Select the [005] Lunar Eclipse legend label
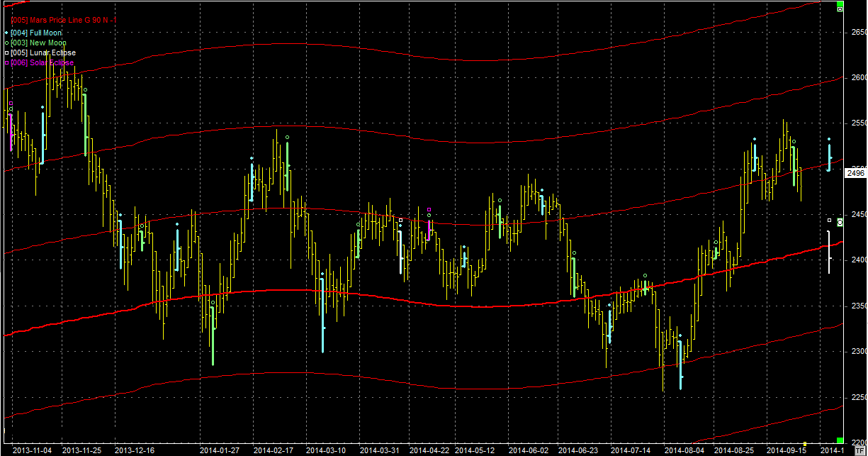The image size is (868, 456). click(43, 53)
